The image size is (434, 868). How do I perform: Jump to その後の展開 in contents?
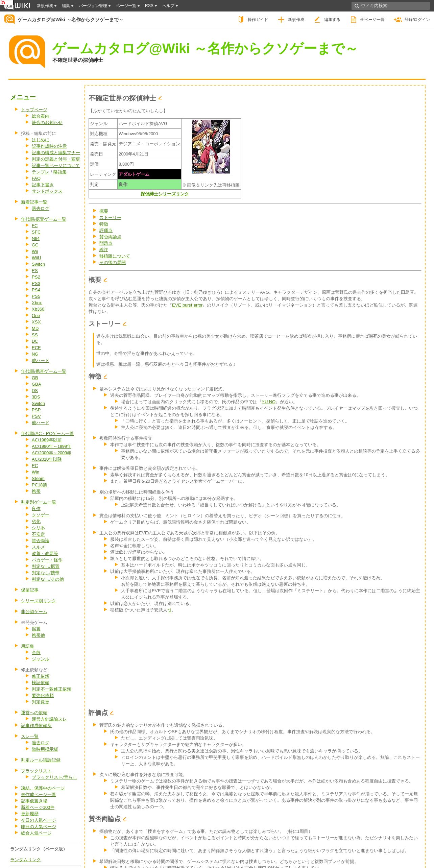point(113,263)
